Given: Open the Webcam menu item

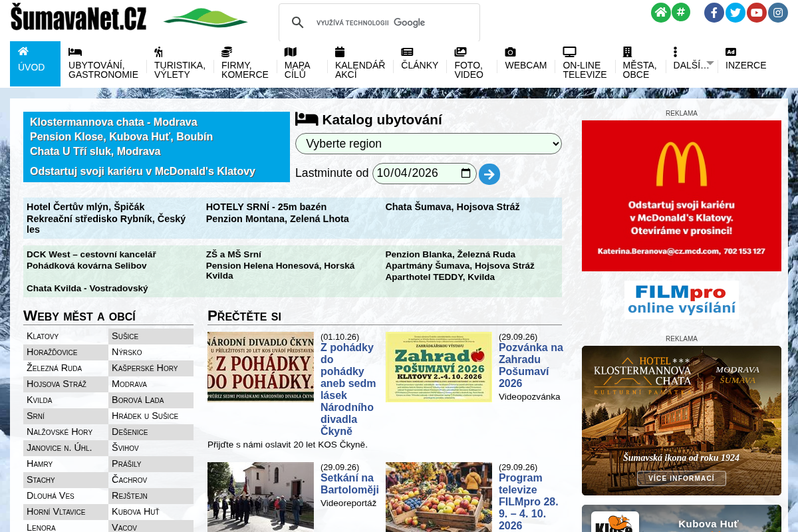Looking at the screenshot, I should pos(525,65).
